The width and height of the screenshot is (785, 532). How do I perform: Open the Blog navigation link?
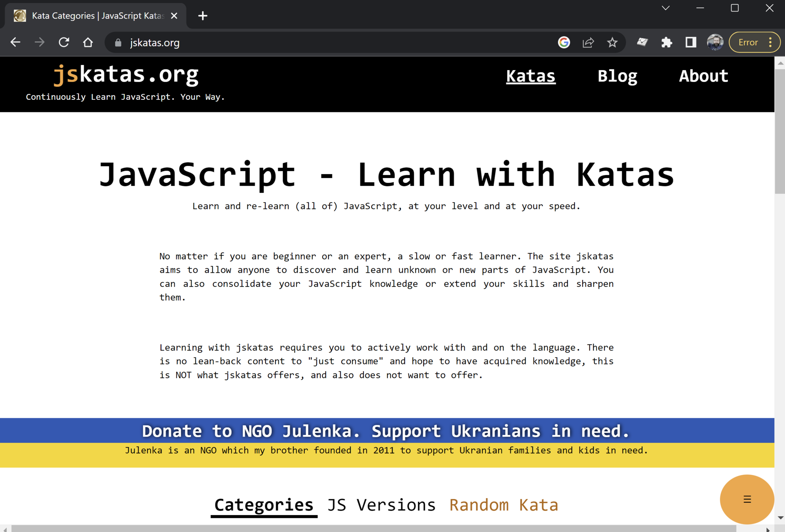617,76
